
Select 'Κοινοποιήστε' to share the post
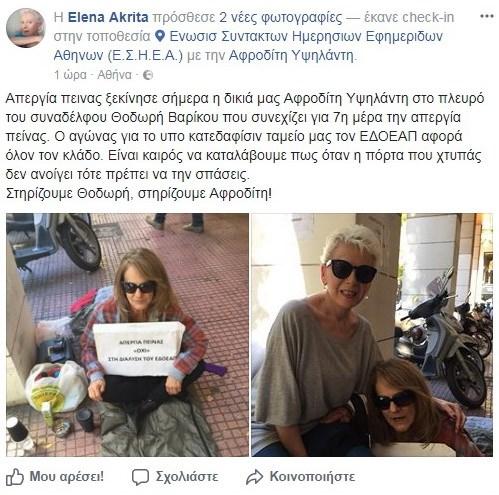(312, 477)
